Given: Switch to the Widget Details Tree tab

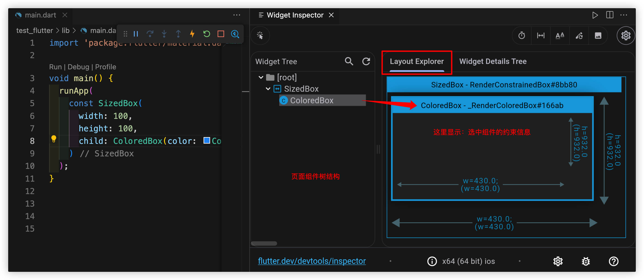Looking at the screenshot, I should click(x=493, y=62).
